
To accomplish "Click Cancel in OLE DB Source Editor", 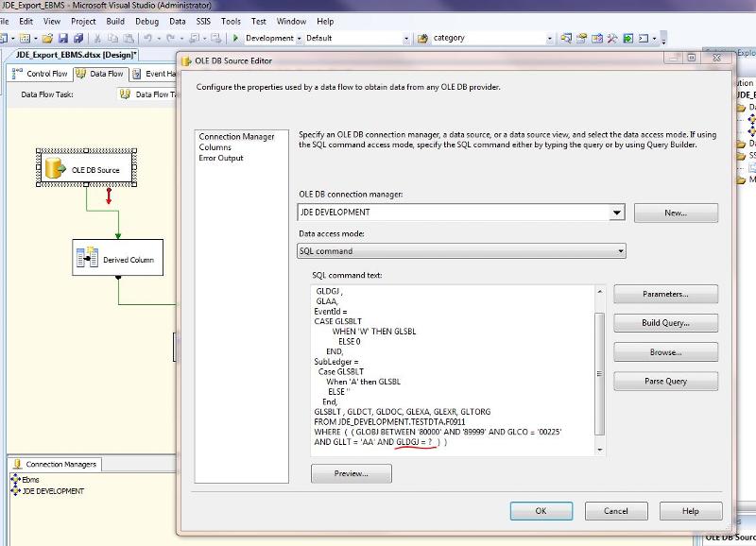I will click(x=616, y=511).
